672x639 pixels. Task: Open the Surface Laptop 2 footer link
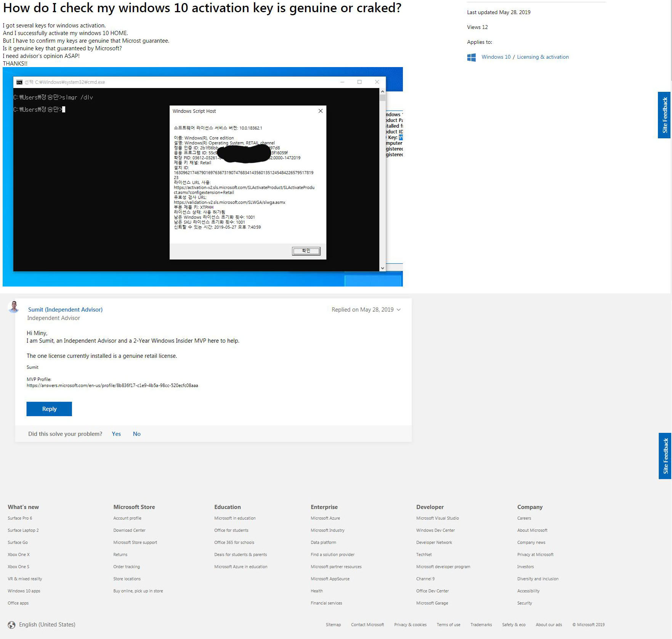[23, 530]
